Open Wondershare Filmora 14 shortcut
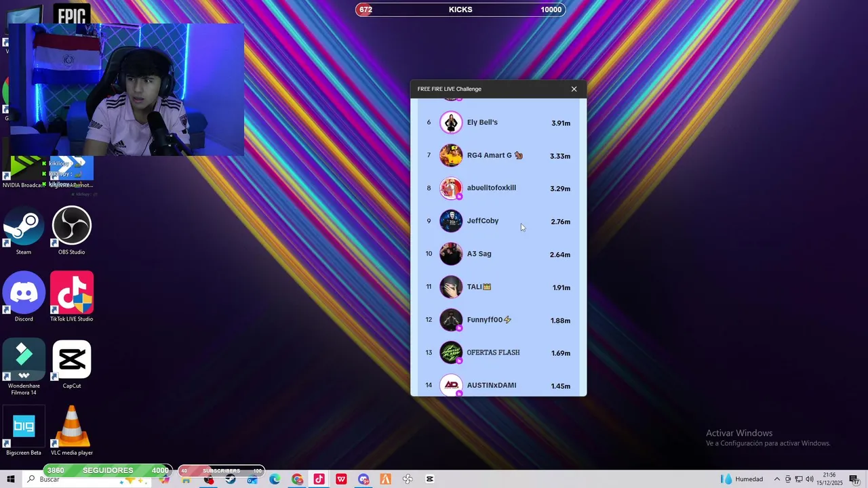The width and height of the screenshot is (868, 488). [24, 367]
